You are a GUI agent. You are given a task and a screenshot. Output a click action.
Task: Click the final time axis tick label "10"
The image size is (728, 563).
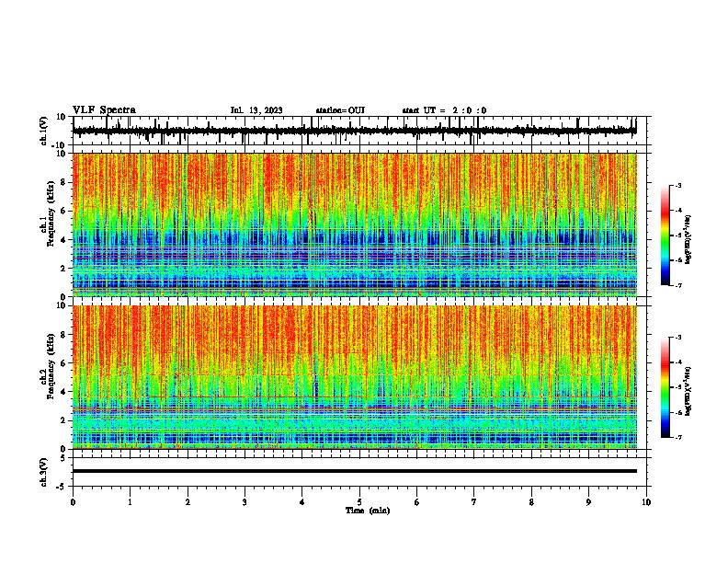point(646,502)
